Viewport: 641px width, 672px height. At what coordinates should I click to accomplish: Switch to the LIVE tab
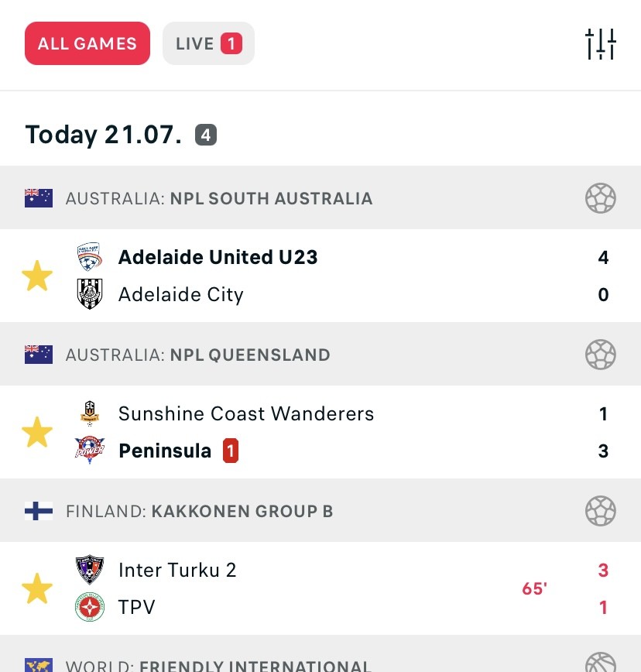208,43
